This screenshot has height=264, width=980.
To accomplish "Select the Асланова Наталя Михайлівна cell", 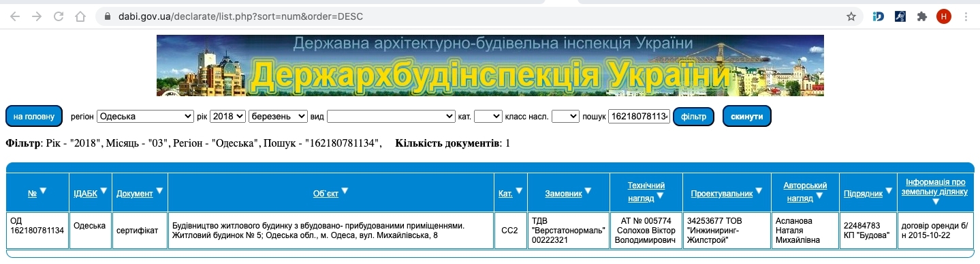I will [805, 231].
